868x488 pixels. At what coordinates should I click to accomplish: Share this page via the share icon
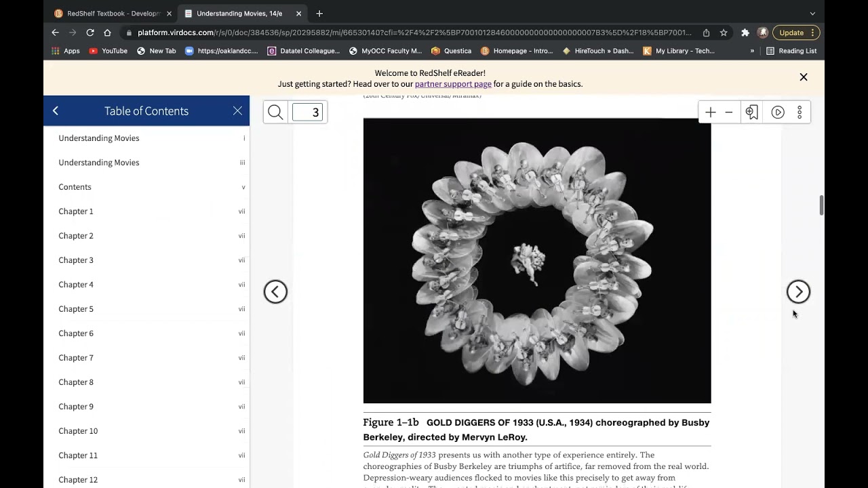pos(707,33)
